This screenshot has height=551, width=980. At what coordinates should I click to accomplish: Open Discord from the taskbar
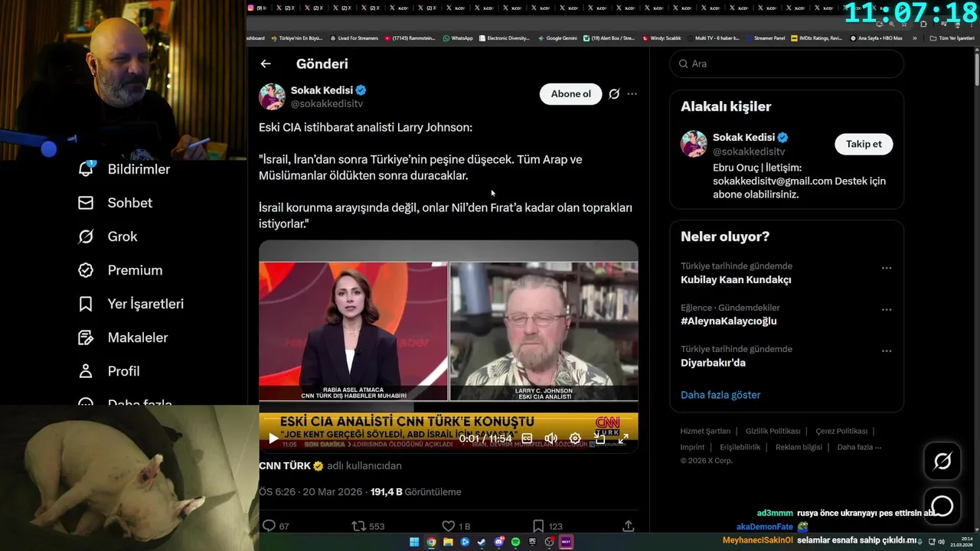coord(498,542)
